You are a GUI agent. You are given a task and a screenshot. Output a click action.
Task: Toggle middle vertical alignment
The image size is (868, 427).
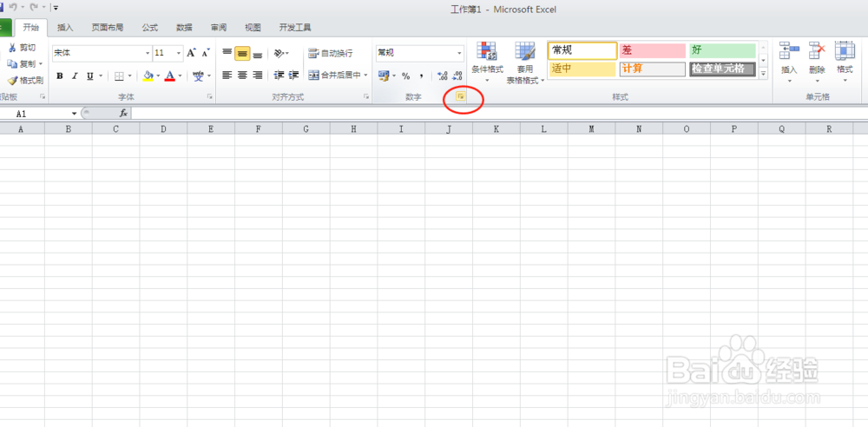coord(242,53)
